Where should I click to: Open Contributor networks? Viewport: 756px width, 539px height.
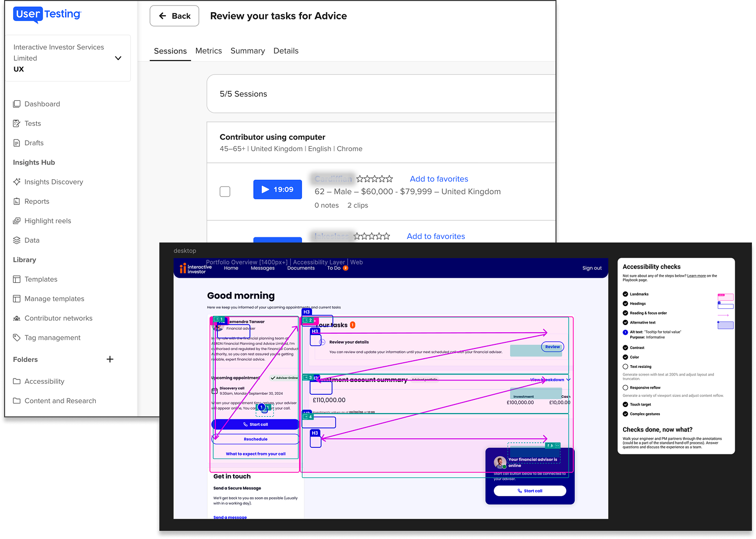click(x=52, y=318)
